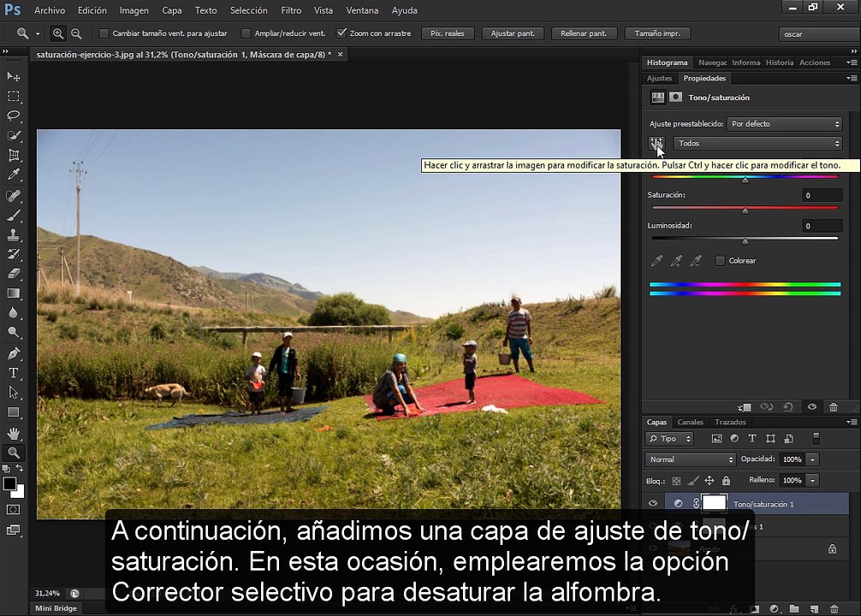
Task: Open the Relleno slider dropdown arrow
Action: coord(813,480)
